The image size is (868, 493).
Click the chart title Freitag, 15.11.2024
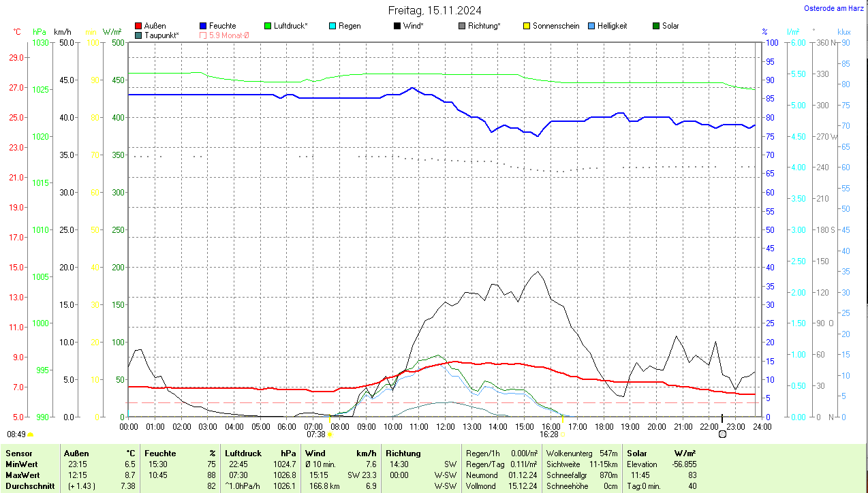tap(434, 10)
